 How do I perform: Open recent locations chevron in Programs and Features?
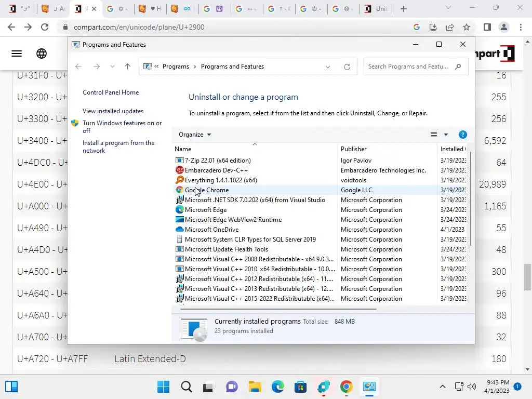point(112,66)
